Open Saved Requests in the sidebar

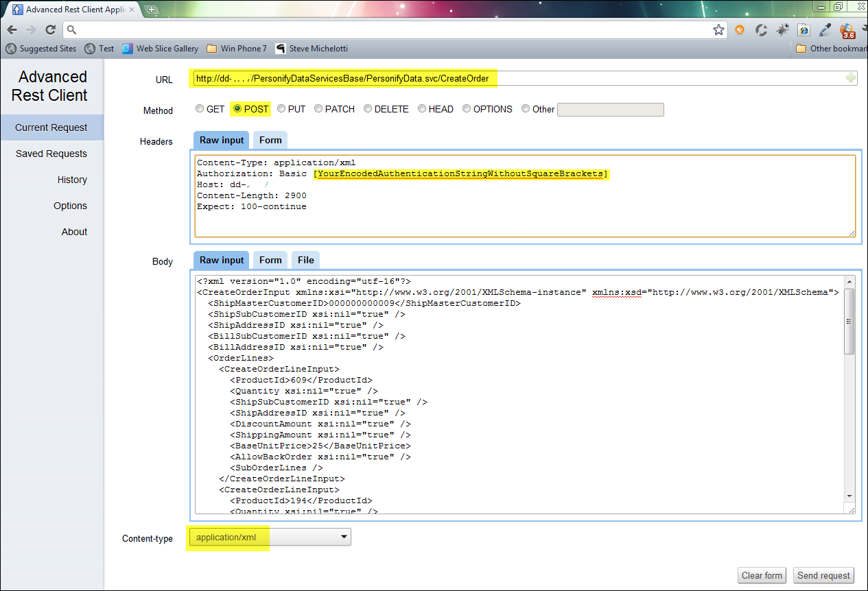pos(51,154)
